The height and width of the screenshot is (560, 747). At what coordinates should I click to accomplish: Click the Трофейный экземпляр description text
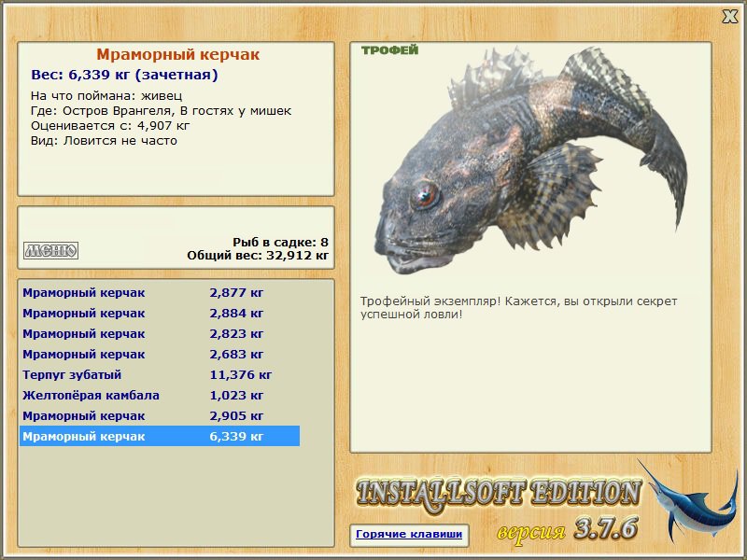point(518,308)
